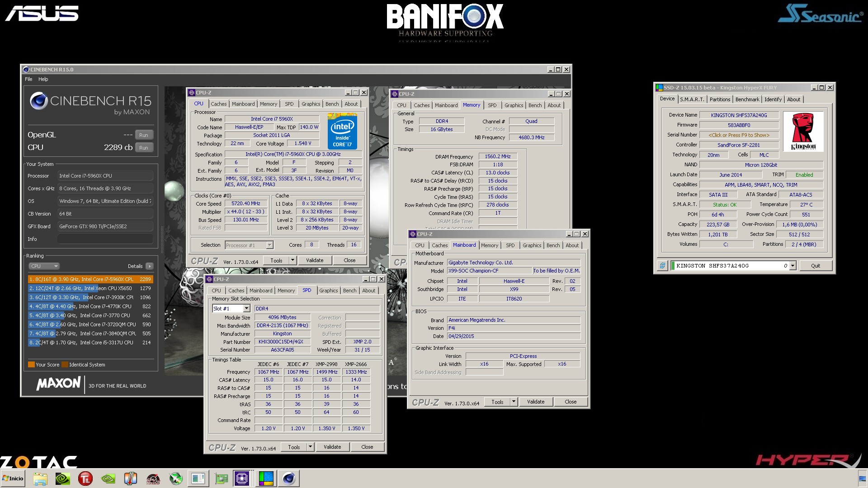The width and height of the screenshot is (868, 488).
Task: Click the TRIM Enabled value in SSD-Z
Action: (804, 175)
